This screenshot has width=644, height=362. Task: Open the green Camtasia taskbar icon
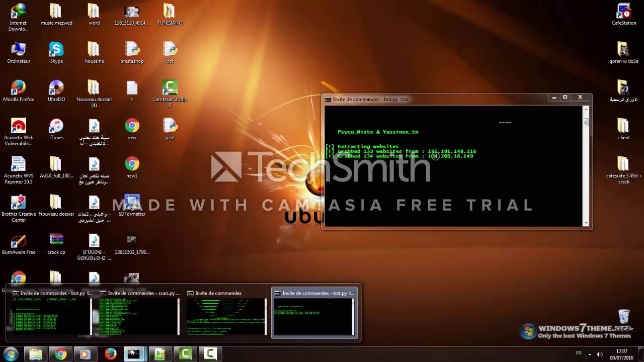point(185,354)
